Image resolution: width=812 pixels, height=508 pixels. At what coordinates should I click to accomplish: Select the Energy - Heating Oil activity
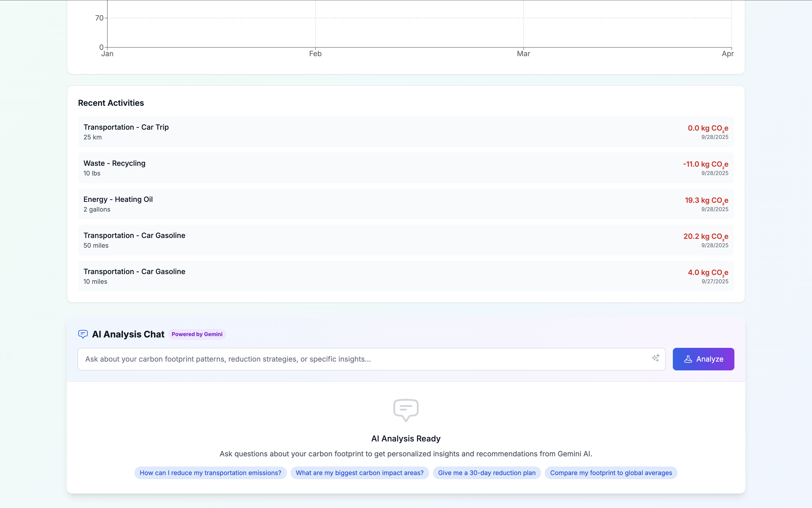(406, 204)
